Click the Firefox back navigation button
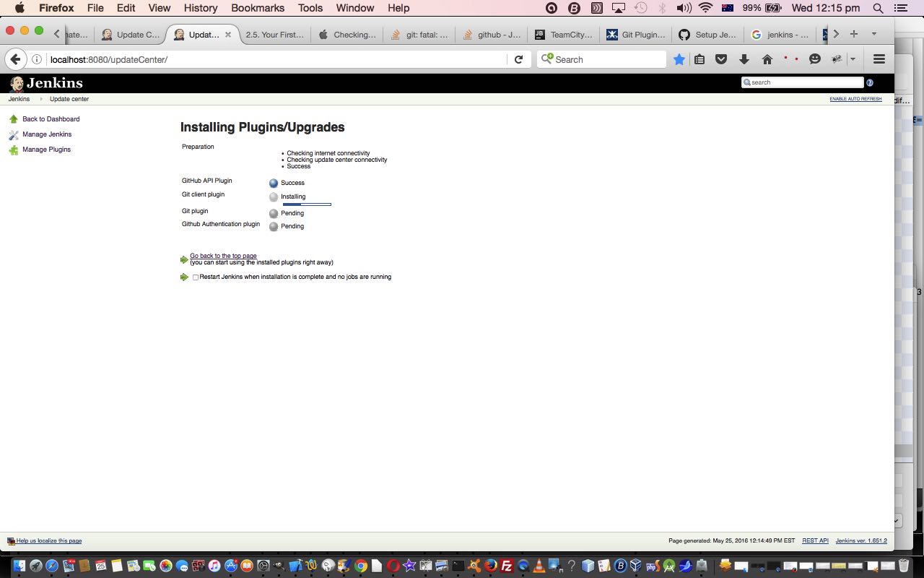The width and height of the screenshot is (924, 578). pyautogui.click(x=16, y=59)
